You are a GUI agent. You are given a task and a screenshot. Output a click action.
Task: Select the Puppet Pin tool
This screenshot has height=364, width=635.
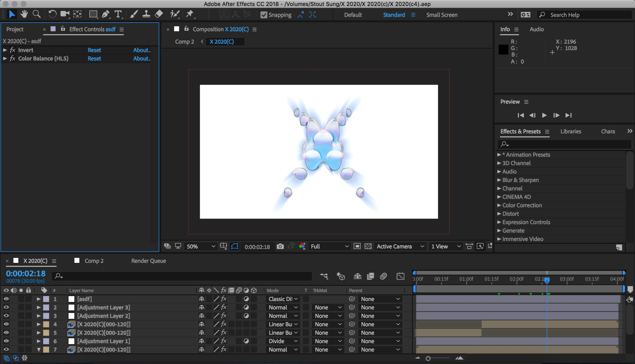190,14
